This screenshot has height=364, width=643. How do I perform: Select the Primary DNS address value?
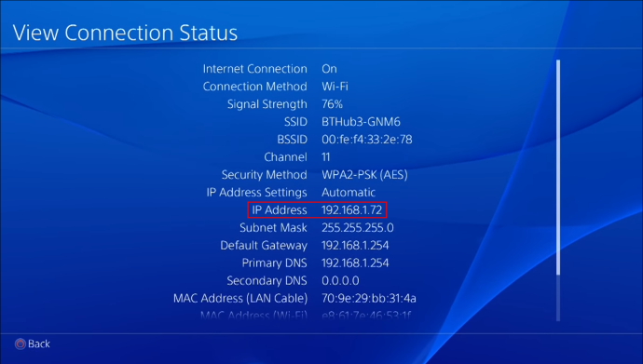click(355, 263)
